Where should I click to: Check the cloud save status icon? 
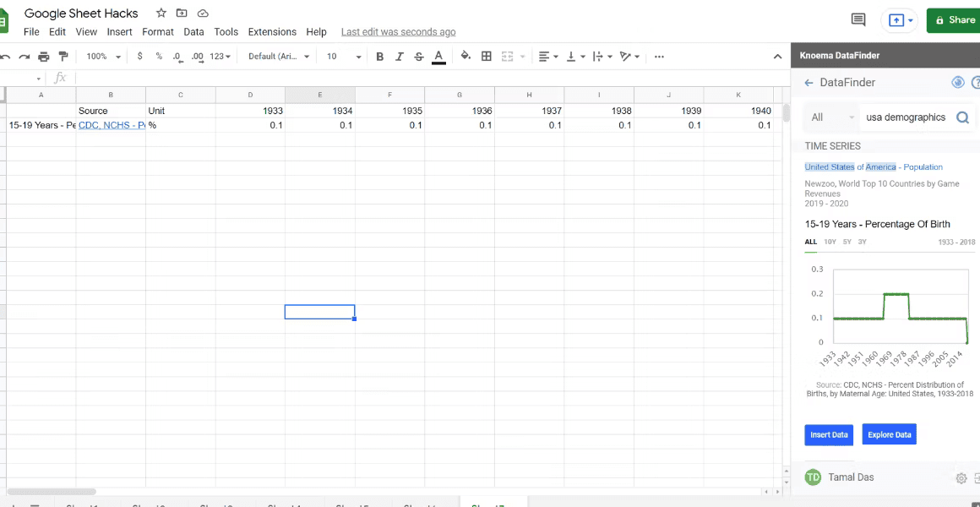pyautogui.click(x=203, y=14)
